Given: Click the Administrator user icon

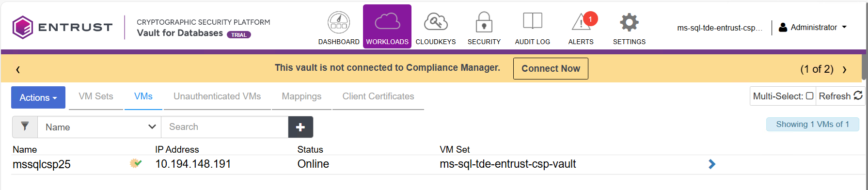Looking at the screenshot, I should click(783, 28).
